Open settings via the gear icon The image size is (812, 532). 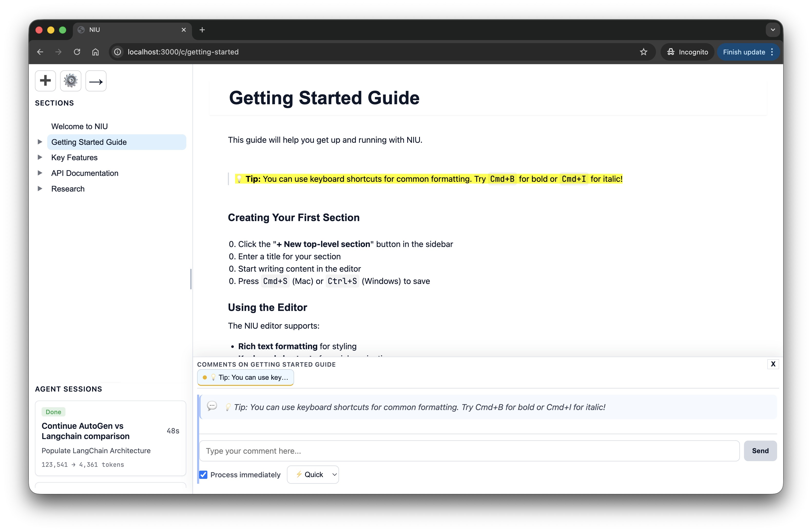(x=71, y=81)
